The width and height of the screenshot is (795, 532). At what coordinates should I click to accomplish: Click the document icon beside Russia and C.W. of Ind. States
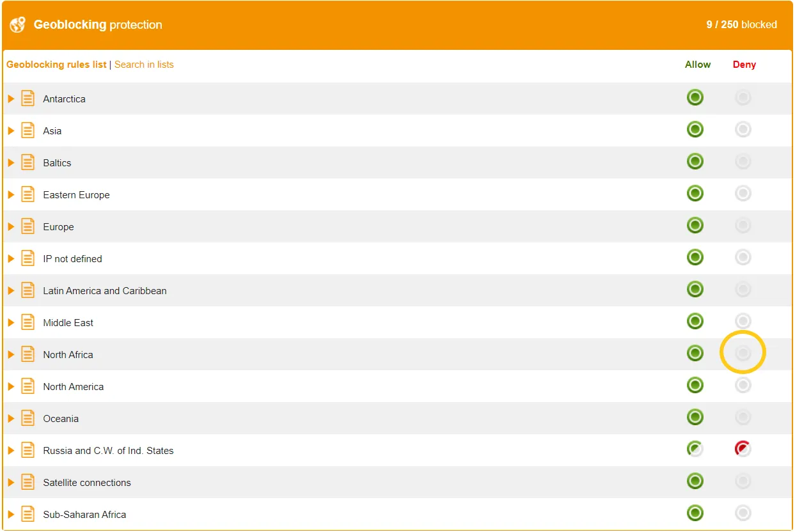(x=28, y=450)
